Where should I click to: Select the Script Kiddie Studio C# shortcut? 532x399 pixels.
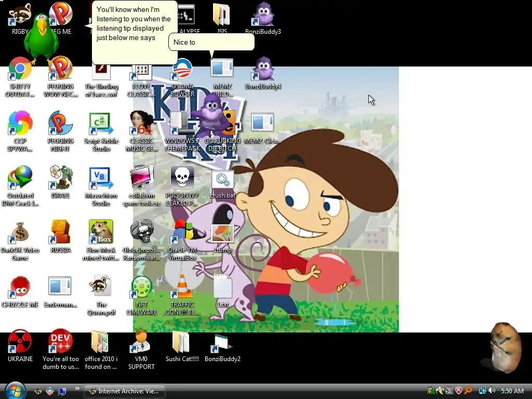(x=101, y=131)
